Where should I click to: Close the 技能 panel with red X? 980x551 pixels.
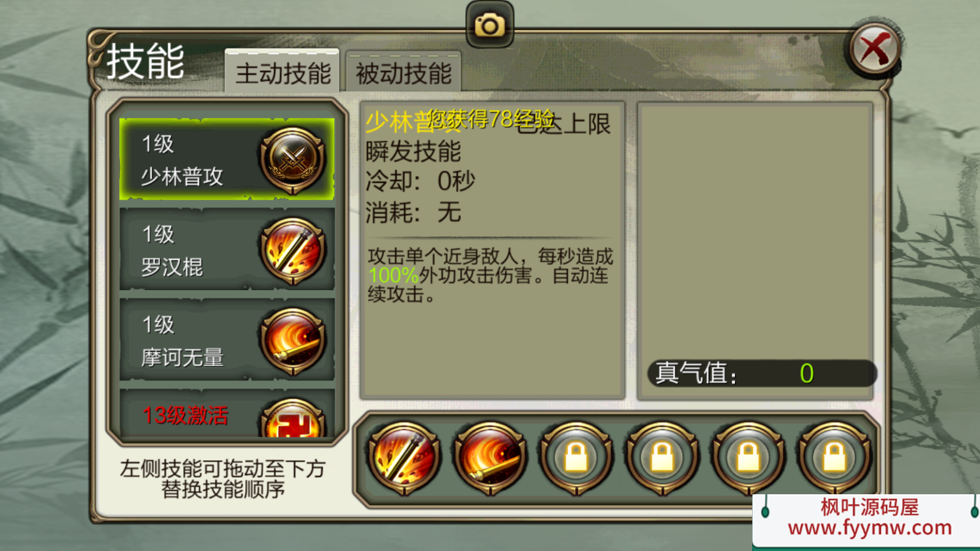click(x=875, y=49)
